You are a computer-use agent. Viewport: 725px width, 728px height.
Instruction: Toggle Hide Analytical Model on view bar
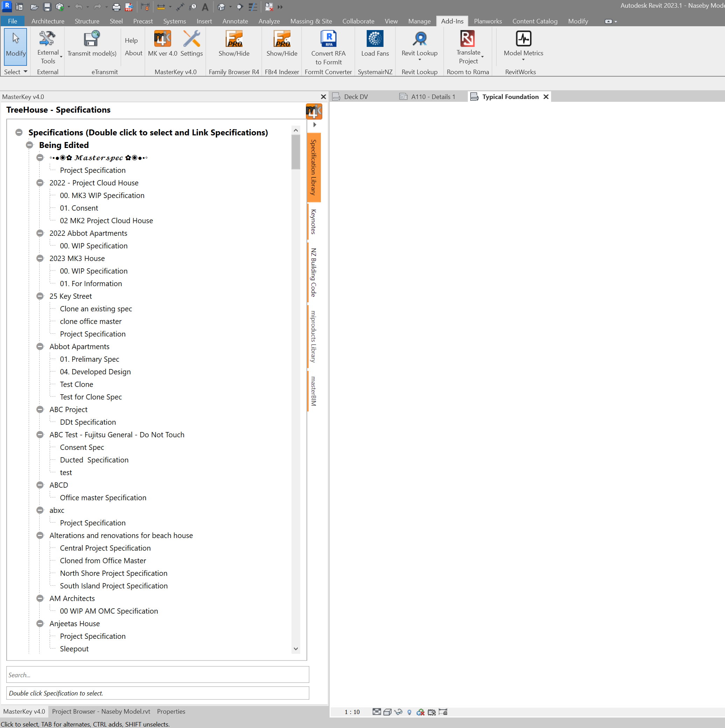(421, 712)
